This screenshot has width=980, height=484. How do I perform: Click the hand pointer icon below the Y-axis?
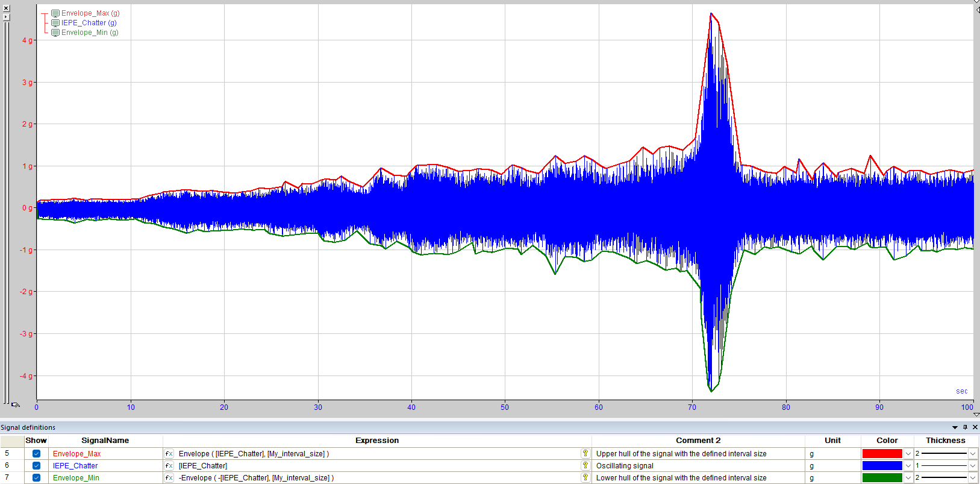pyautogui.click(x=16, y=405)
